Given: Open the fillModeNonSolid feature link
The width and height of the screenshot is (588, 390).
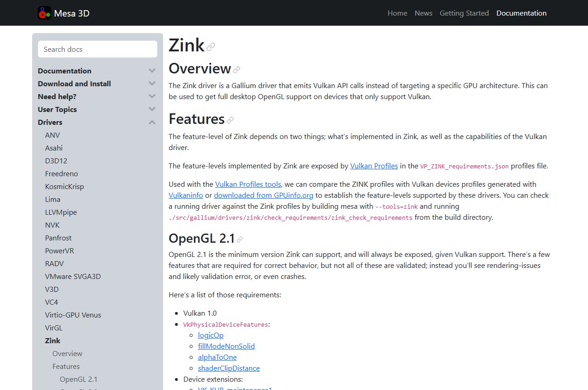Looking at the screenshot, I should click(x=226, y=346).
